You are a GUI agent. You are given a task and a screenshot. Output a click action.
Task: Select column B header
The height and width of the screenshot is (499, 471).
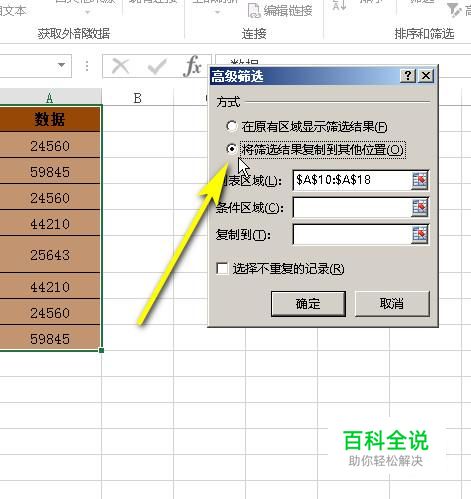(137, 98)
